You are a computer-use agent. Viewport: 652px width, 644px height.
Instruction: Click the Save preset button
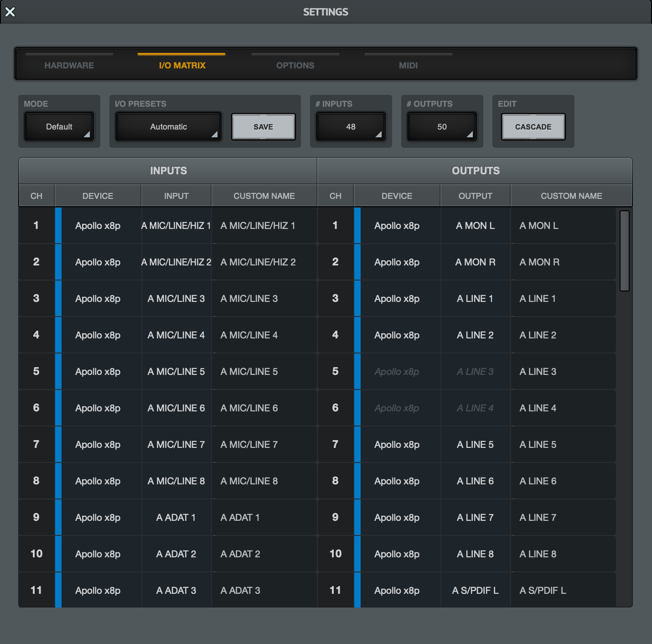coord(263,127)
